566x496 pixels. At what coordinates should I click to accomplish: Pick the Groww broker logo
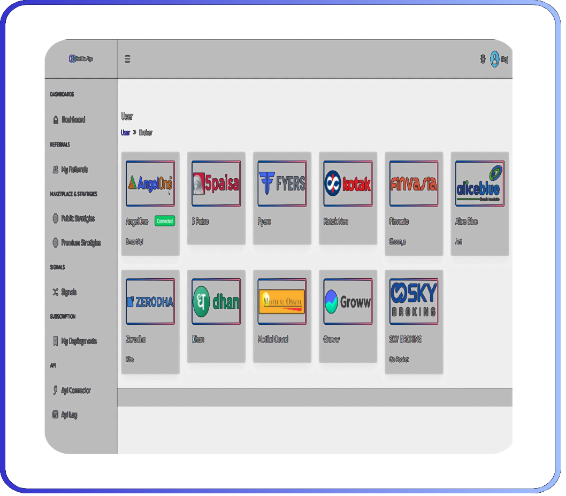tap(348, 301)
